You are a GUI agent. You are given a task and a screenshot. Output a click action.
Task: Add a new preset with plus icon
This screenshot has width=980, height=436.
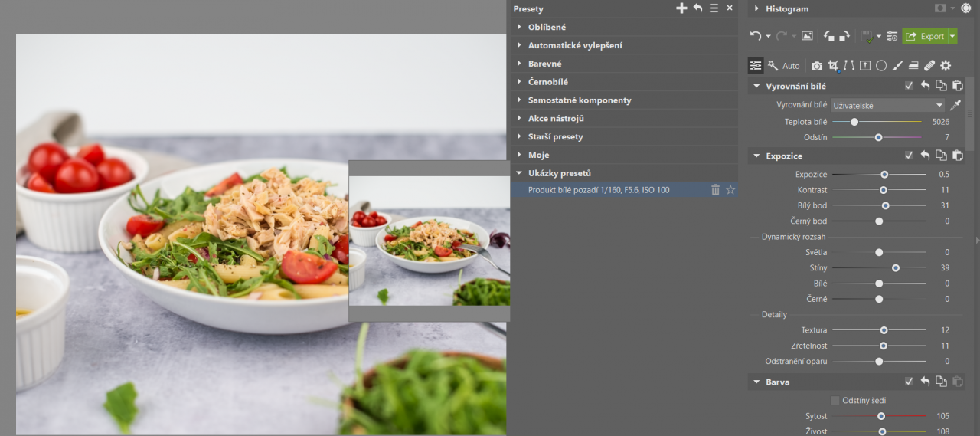click(681, 8)
